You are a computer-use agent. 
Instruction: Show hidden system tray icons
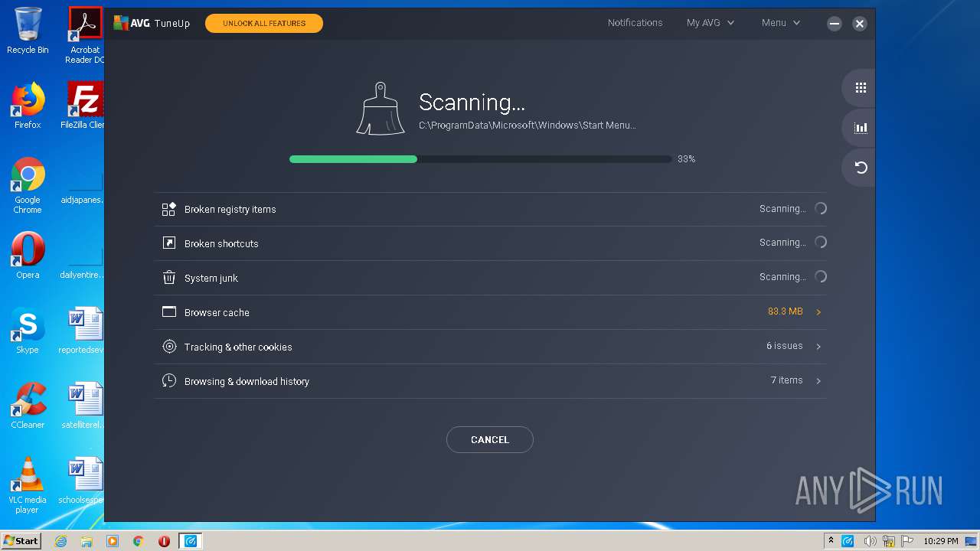[831, 541]
